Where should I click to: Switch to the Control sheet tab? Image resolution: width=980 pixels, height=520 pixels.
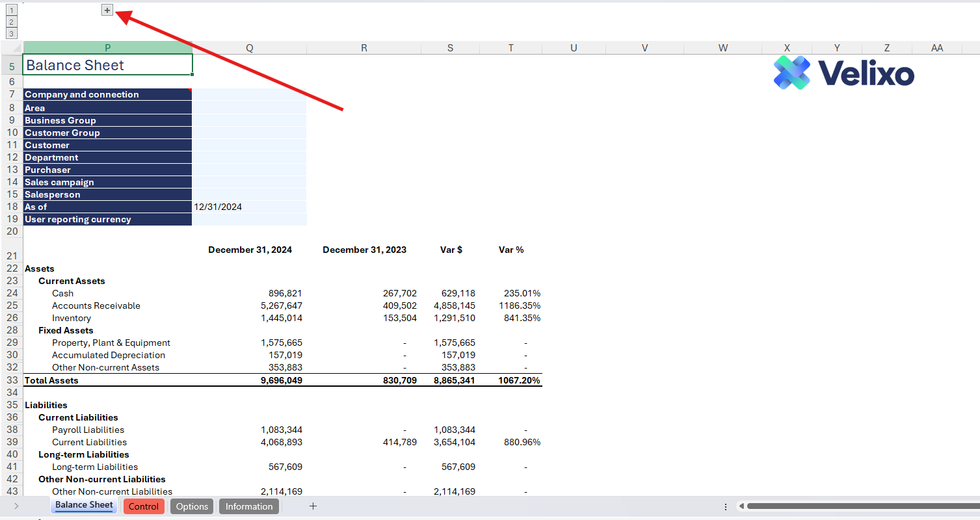144,506
